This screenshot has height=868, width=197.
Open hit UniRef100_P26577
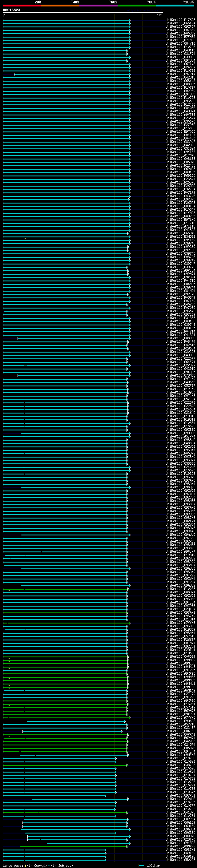pyautogui.click(x=180, y=179)
